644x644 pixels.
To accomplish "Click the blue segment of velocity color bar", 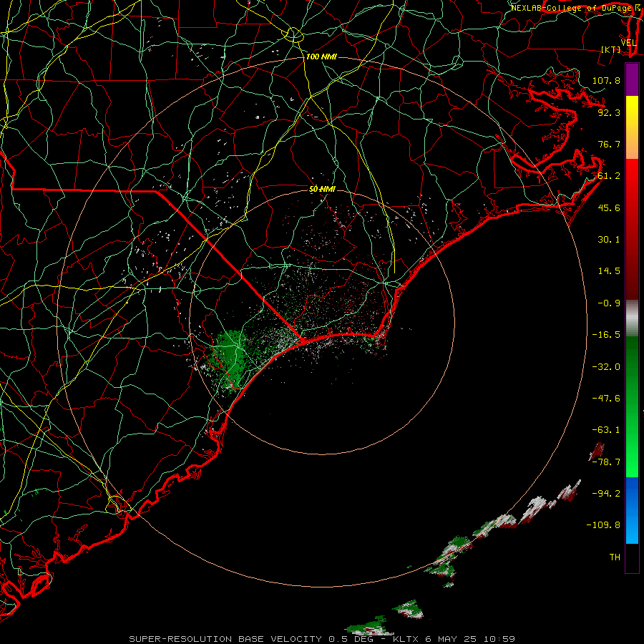I will 632,510.
